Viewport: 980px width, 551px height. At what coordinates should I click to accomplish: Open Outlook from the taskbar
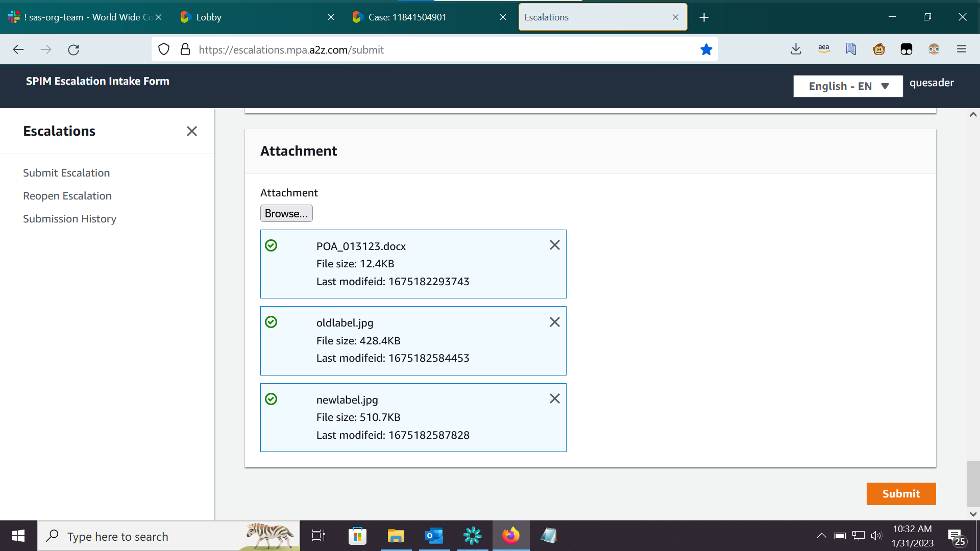pos(434,536)
